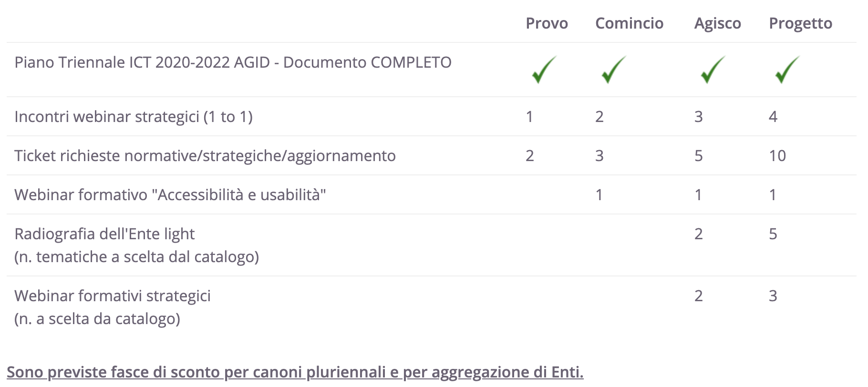The width and height of the screenshot is (868, 387).
Task: Click the green checkmark under Progetto
Action: (787, 70)
